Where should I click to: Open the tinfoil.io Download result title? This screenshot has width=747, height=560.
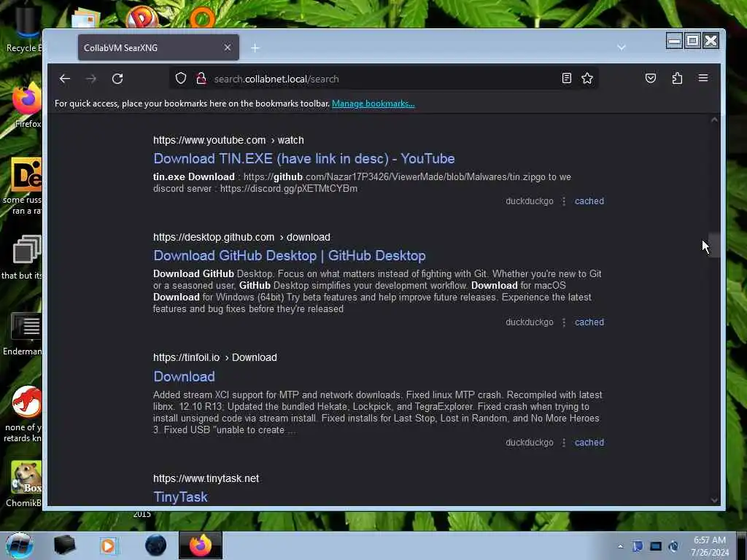pos(184,377)
